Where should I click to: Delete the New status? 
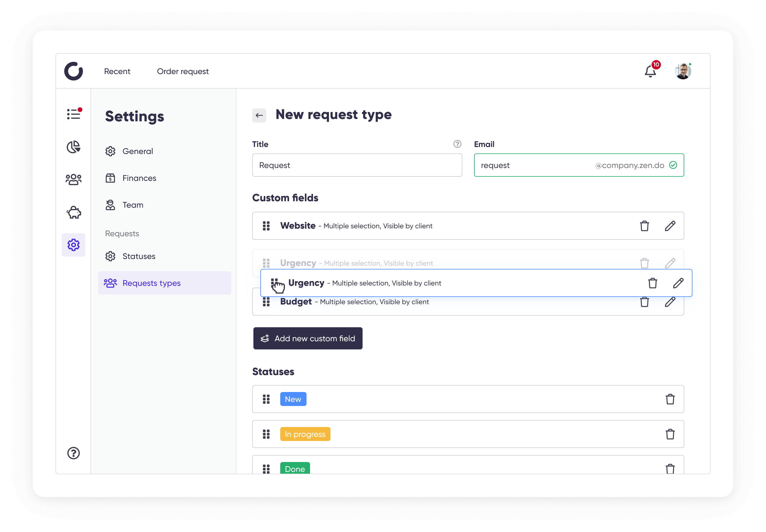670,399
